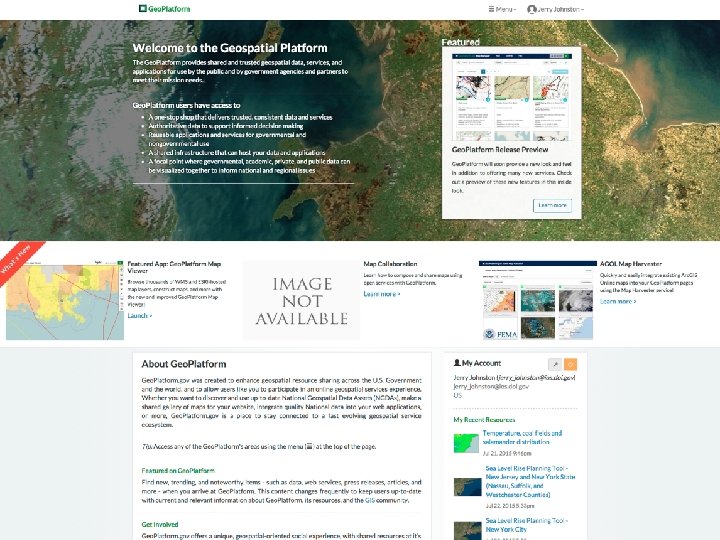The width and height of the screenshot is (720, 540).
Task: Click Learn more button in Featured card
Action: (552, 205)
